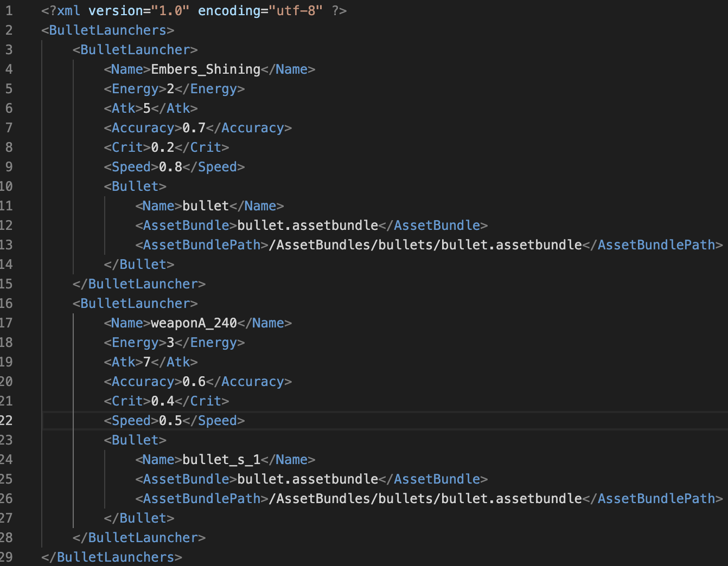The image size is (728, 566).
Task: Click bullet.assetbundle value on line 25
Action: tap(308, 479)
